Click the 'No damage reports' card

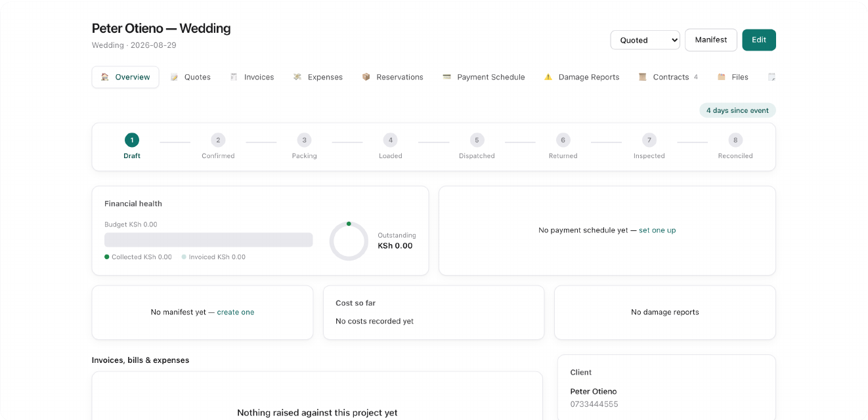(665, 312)
